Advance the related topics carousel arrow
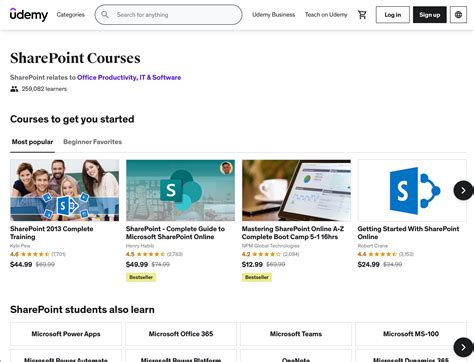The width and height of the screenshot is (474, 362). (x=463, y=347)
